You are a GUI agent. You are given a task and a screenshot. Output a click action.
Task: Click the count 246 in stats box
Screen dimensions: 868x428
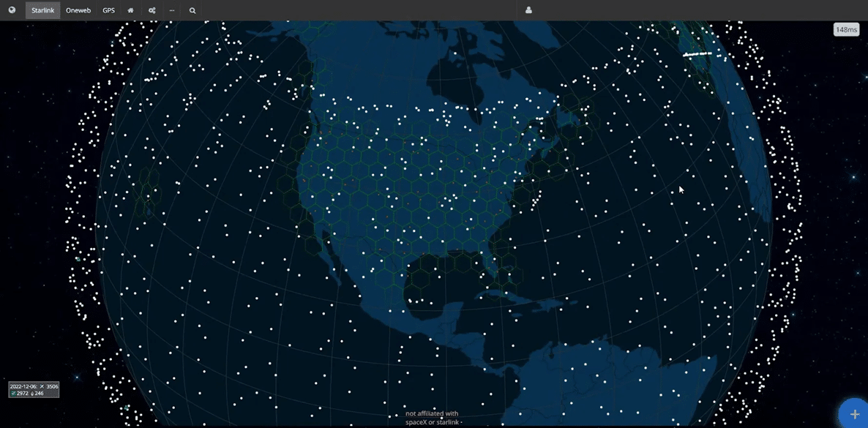40,394
